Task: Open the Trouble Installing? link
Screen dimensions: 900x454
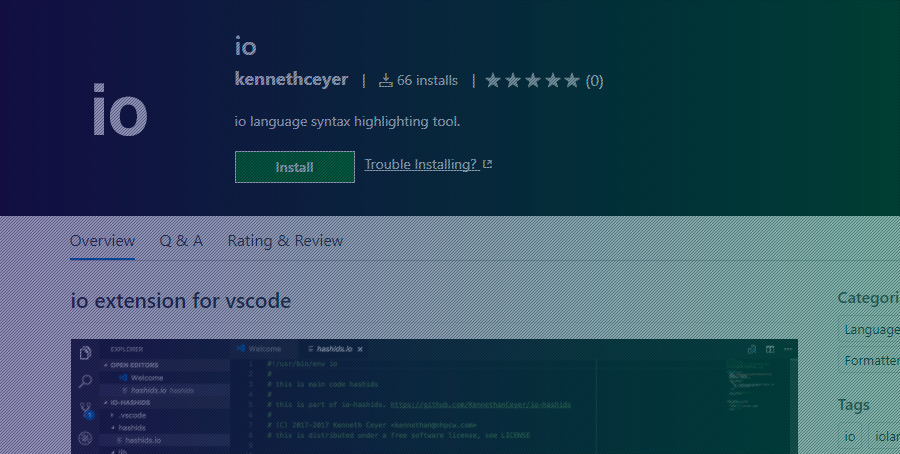Action: pyautogui.click(x=422, y=165)
